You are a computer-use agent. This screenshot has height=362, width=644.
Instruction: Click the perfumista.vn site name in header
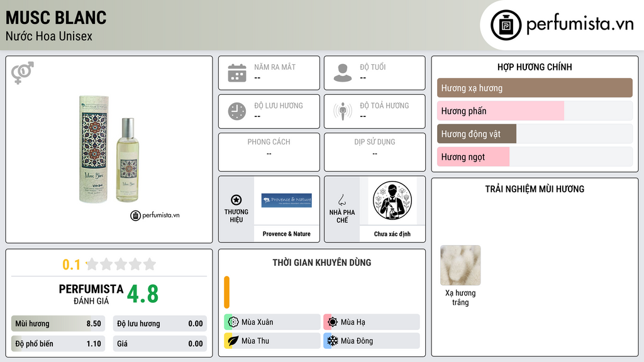(x=580, y=25)
